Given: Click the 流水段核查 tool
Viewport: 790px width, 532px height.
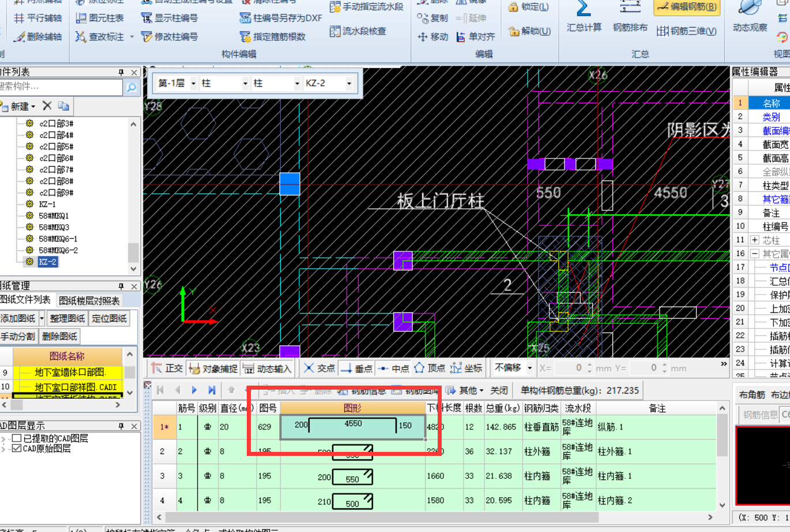Looking at the screenshot, I should tap(358, 31).
